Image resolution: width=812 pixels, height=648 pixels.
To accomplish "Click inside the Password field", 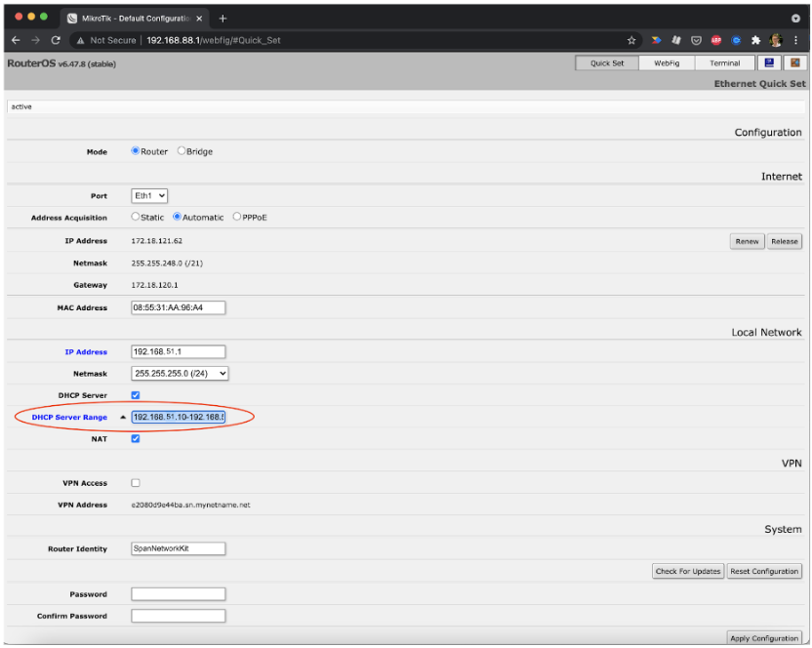I will (178, 593).
